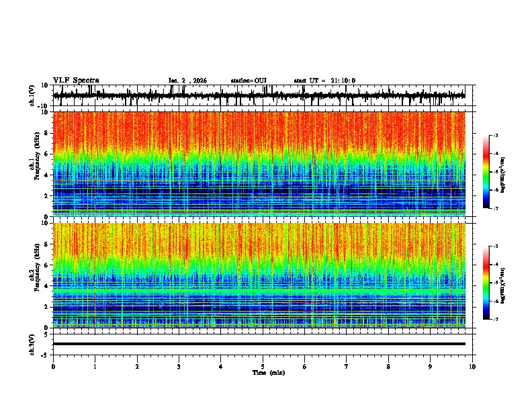Click the "5" tick label on the time axis
Viewport: 532px width, 411px height.
tap(263, 367)
